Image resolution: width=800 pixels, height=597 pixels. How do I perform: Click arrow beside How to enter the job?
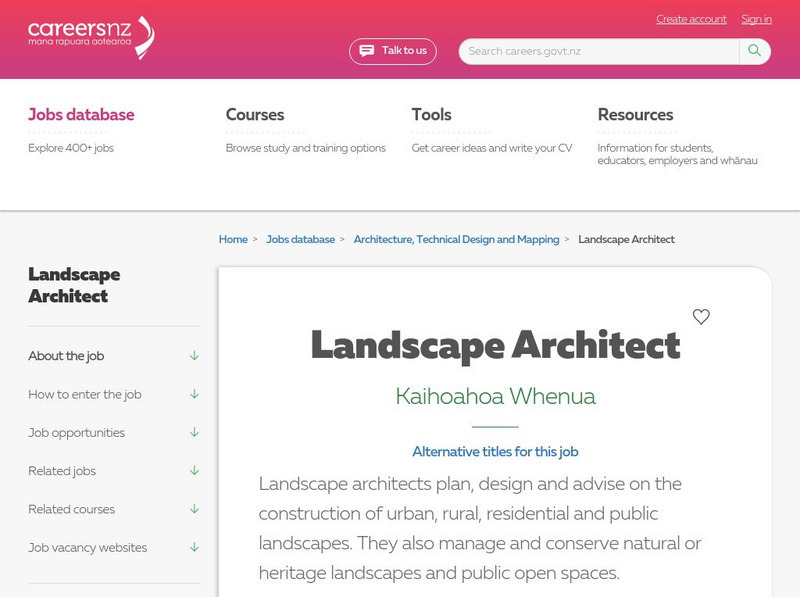pyautogui.click(x=194, y=394)
